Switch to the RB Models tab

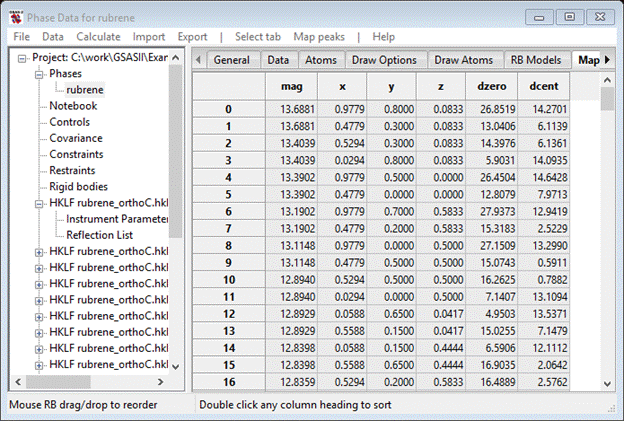(535, 60)
